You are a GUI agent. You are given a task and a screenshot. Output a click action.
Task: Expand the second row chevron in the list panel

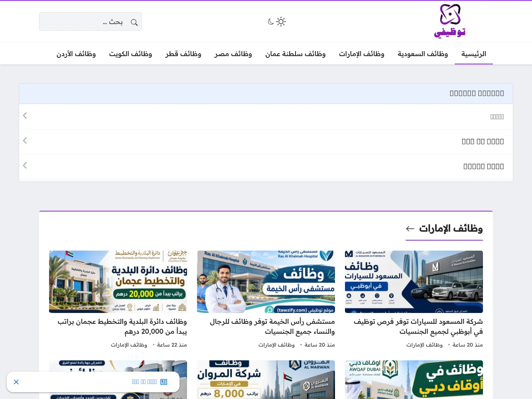point(25,140)
